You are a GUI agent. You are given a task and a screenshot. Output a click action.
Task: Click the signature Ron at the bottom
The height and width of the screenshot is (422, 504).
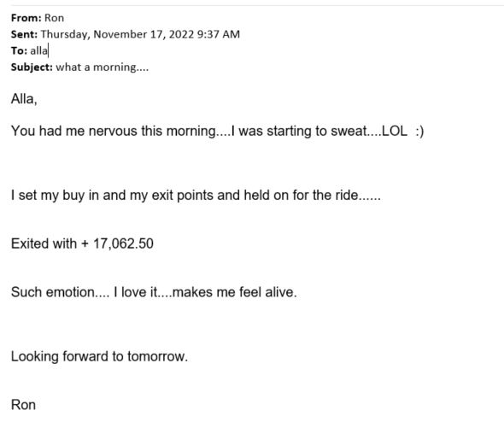point(23,405)
